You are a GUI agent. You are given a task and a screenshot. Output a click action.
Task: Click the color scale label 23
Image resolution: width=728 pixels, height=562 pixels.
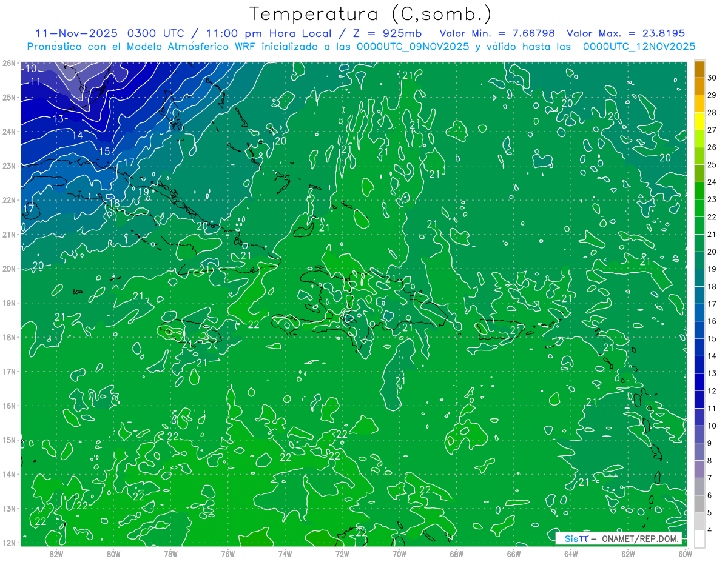point(712,200)
